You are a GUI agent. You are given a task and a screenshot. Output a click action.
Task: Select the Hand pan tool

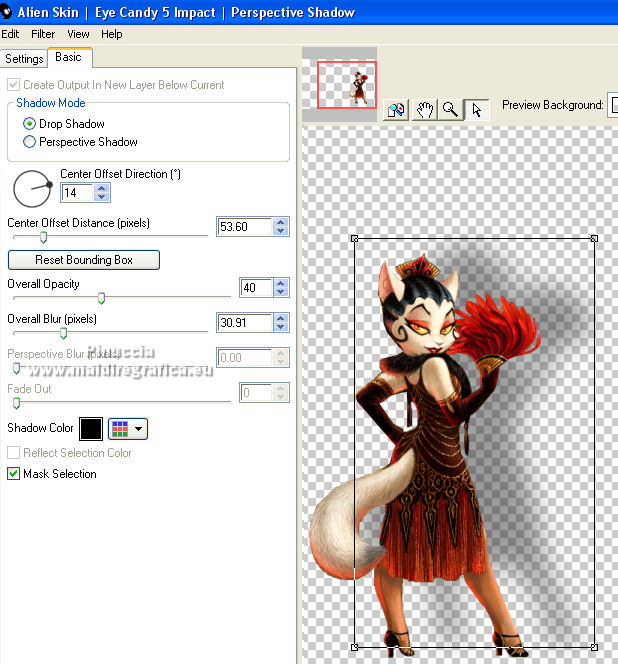(425, 110)
